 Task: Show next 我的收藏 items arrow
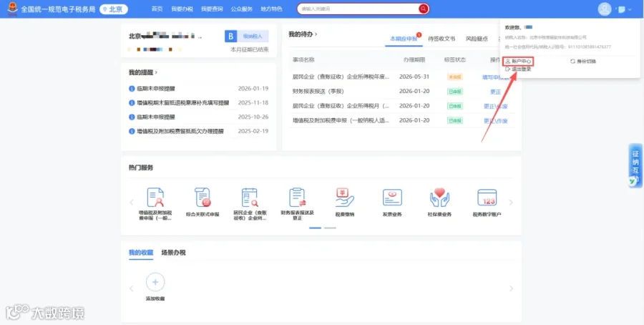[511, 288]
